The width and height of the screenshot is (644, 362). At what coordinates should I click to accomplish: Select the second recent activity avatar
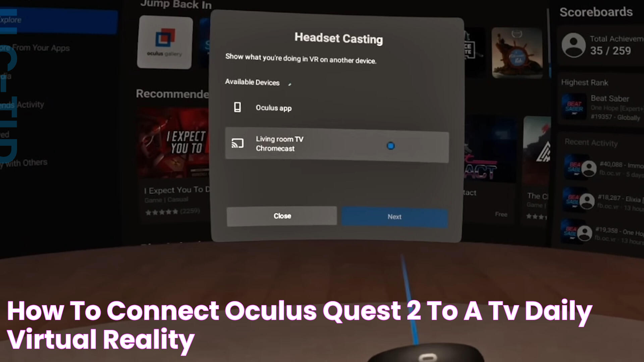tap(587, 201)
